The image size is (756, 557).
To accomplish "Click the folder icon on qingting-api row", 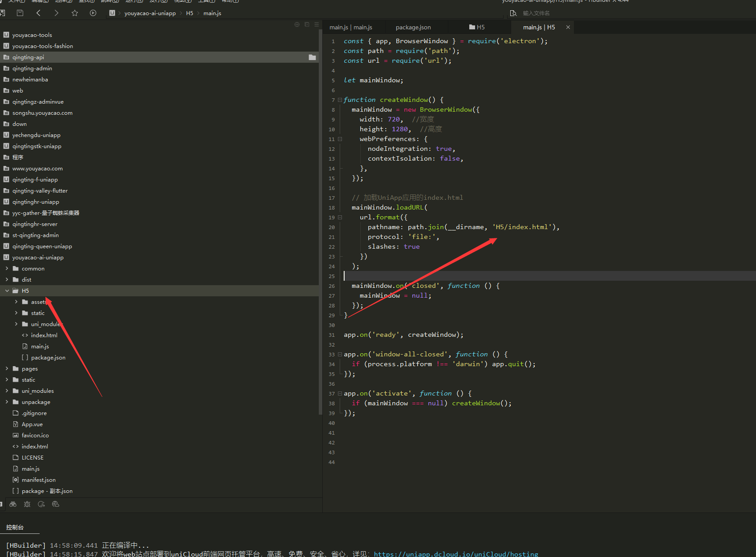I will pyautogui.click(x=312, y=57).
